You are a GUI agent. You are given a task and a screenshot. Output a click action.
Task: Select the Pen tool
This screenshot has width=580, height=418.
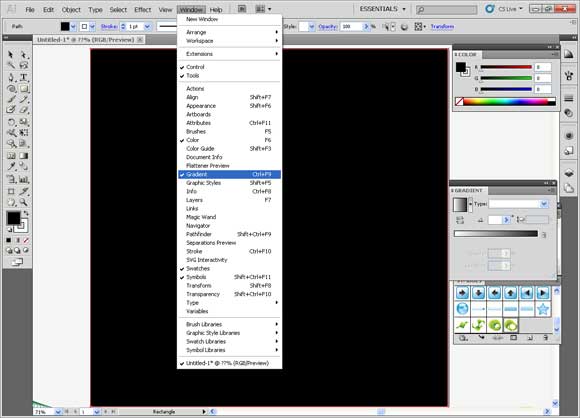coord(11,77)
